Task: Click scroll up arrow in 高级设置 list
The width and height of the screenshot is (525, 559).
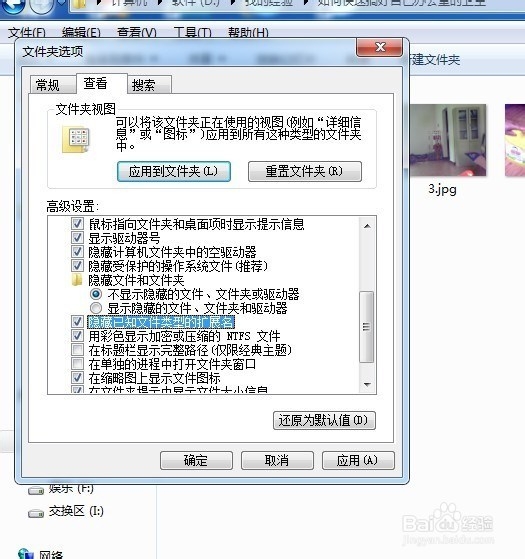Action: point(367,226)
